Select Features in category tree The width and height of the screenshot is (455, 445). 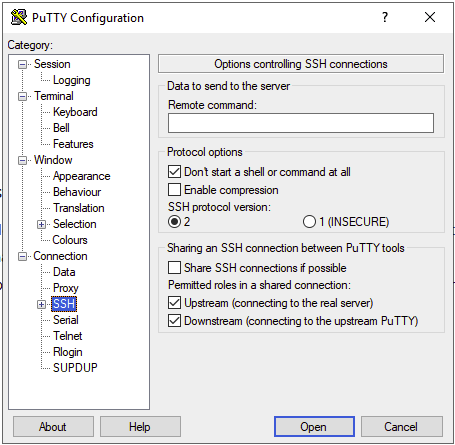[x=73, y=144]
